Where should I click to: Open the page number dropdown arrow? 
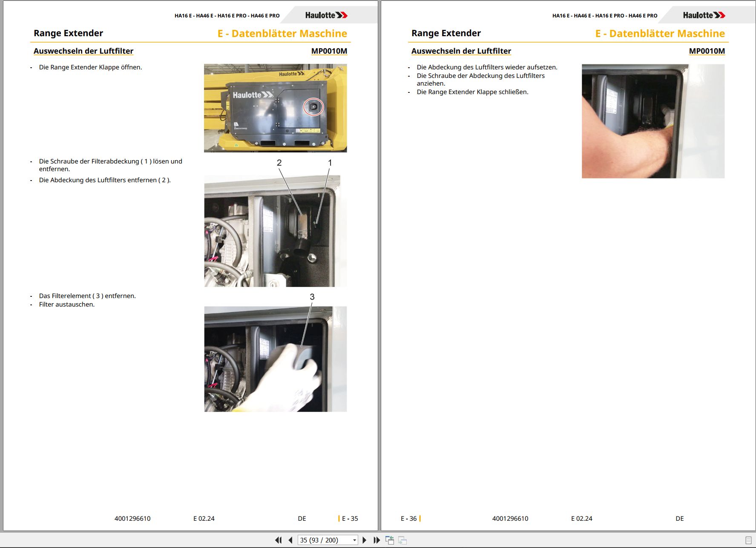click(x=354, y=540)
